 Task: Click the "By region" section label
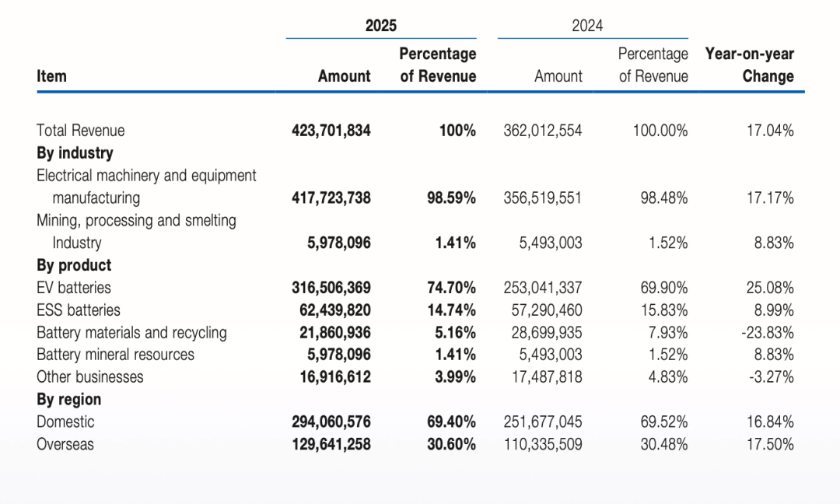coord(68,400)
